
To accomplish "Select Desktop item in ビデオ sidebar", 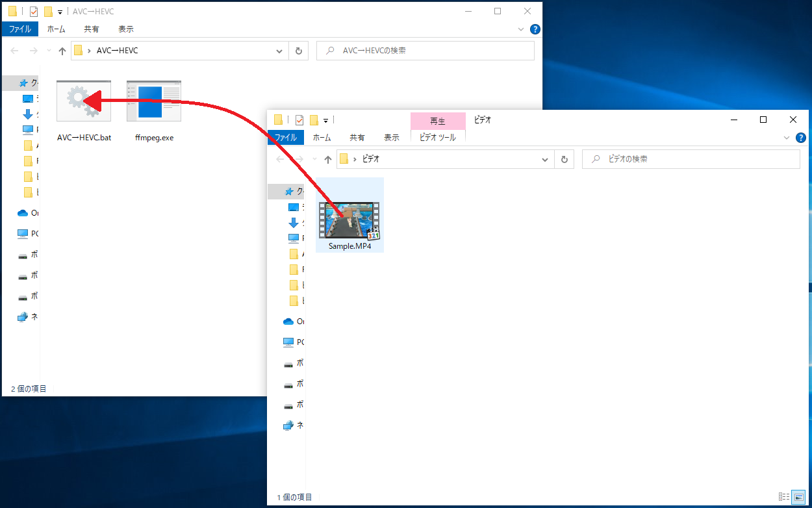I will click(x=294, y=207).
